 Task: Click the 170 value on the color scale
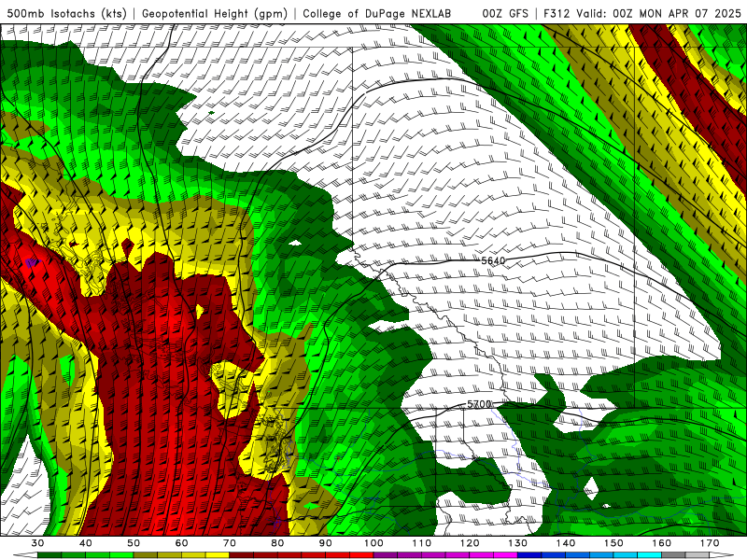(x=710, y=543)
